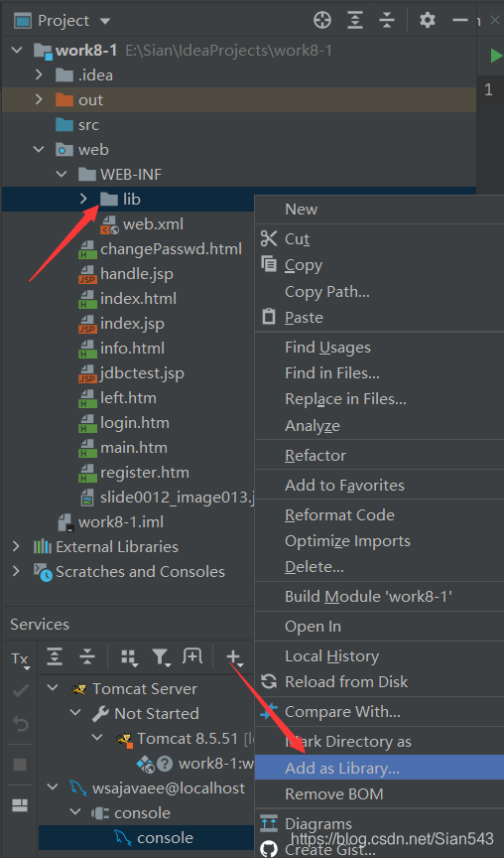Open Tx transaction mode dropdown
The width and height of the screenshot is (504, 858).
tap(20, 660)
